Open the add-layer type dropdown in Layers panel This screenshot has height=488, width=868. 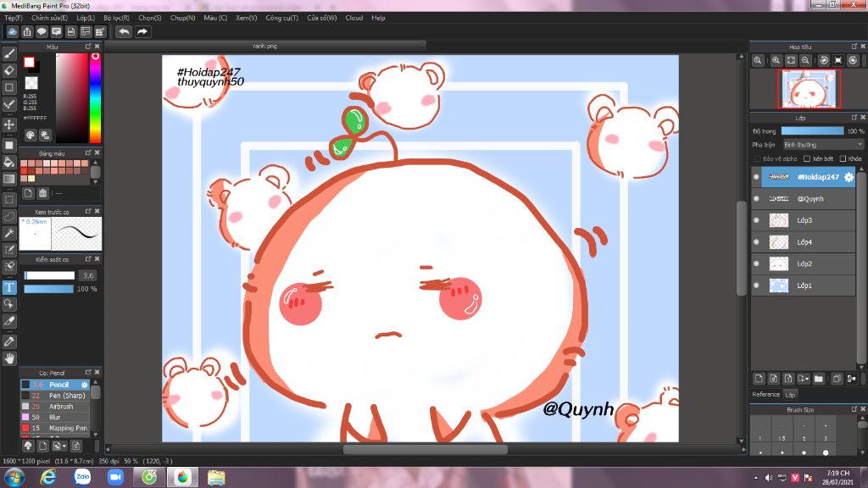804,379
